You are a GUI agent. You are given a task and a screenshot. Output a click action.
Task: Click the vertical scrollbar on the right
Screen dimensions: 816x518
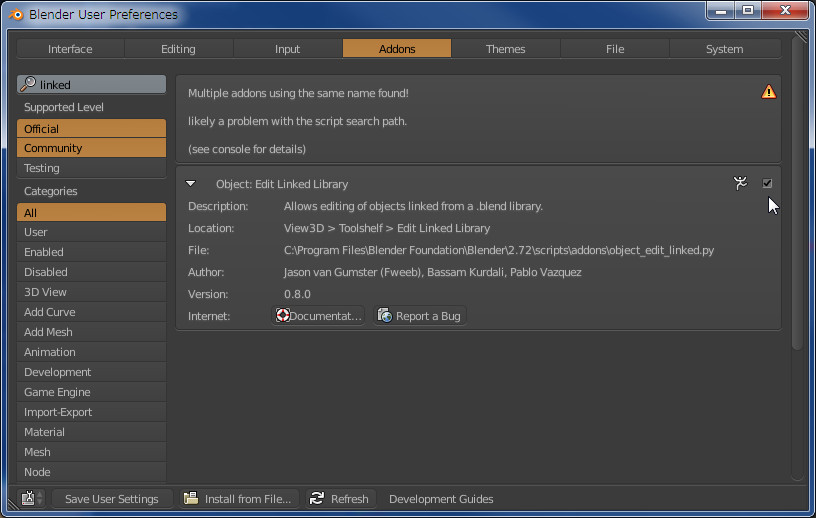point(797,193)
